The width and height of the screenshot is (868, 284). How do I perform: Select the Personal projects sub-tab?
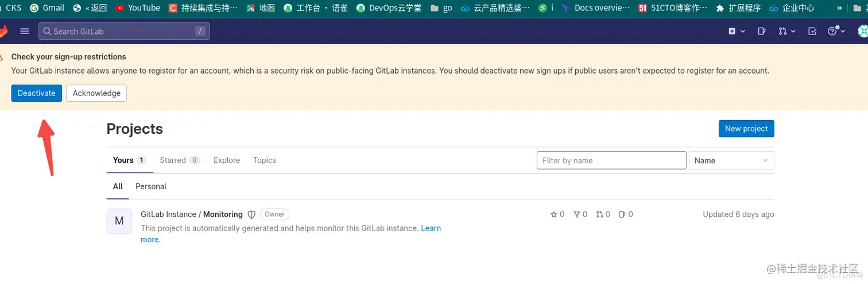(151, 186)
